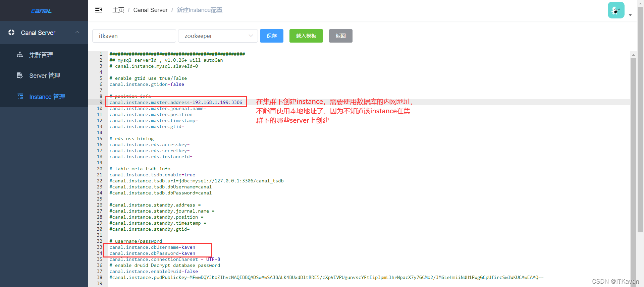The width and height of the screenshot is (644, 287).
Task: Click line canal.instance.rds.accesskey=
Action: point(150,145)
